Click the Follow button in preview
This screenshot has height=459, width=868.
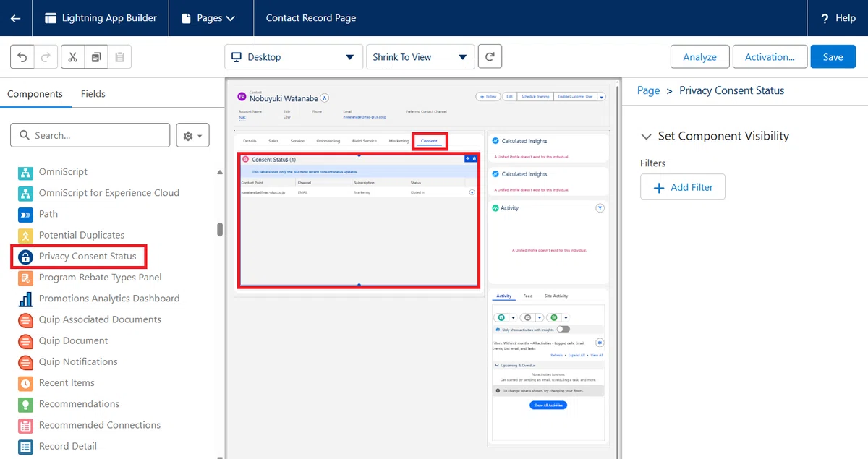(488, 96)
